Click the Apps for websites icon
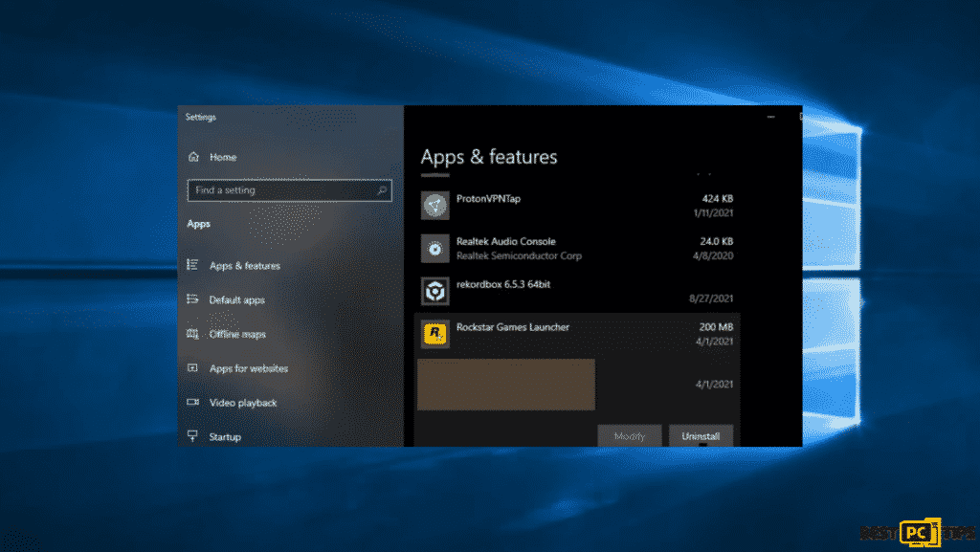Image resolution: width=980 pixels, height=552 pixels. coord(192,367)
